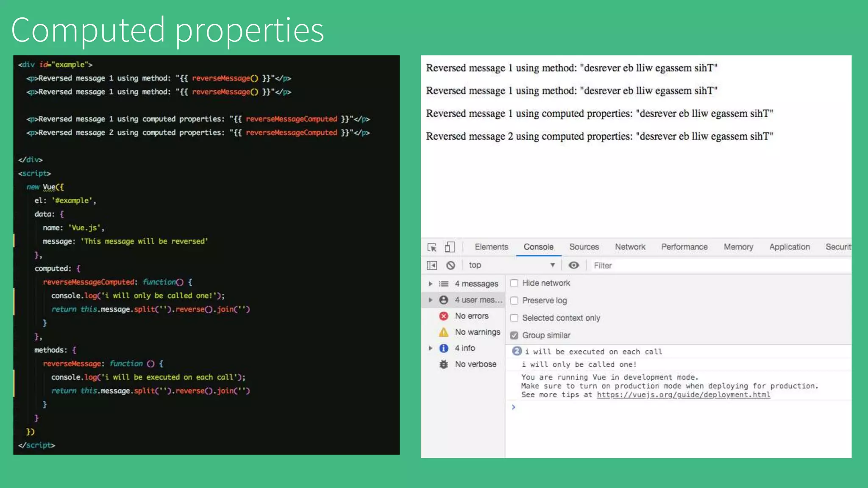The height and width of the screenshot is (488, 868).
Task: Click 'Reversed message 2 using computed properties' output
Action: pos(599,136)
